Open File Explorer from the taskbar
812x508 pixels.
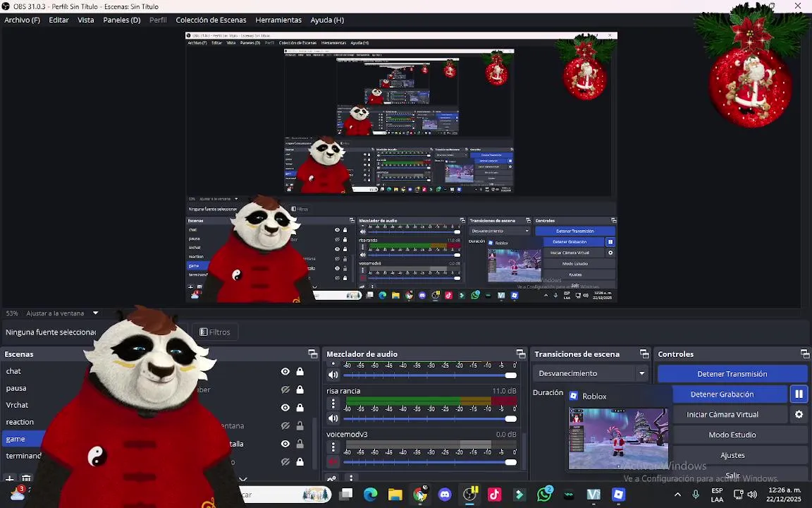click(x=395, y=495)
